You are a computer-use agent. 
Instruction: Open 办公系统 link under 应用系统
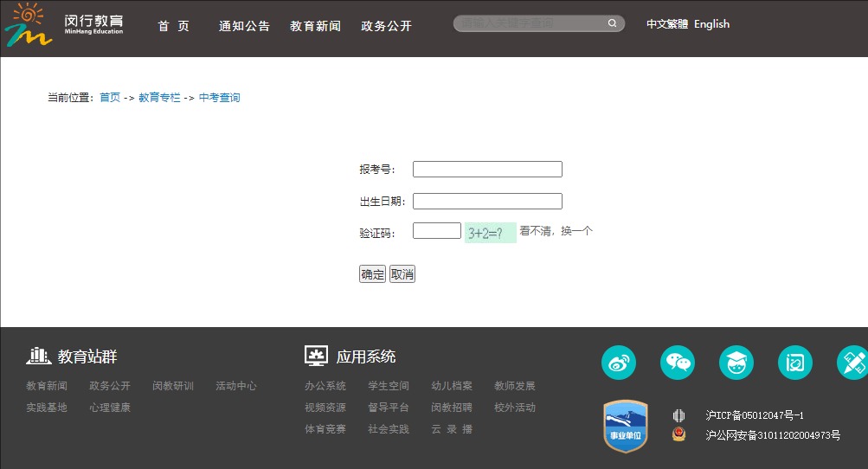[x=325, y=386]
